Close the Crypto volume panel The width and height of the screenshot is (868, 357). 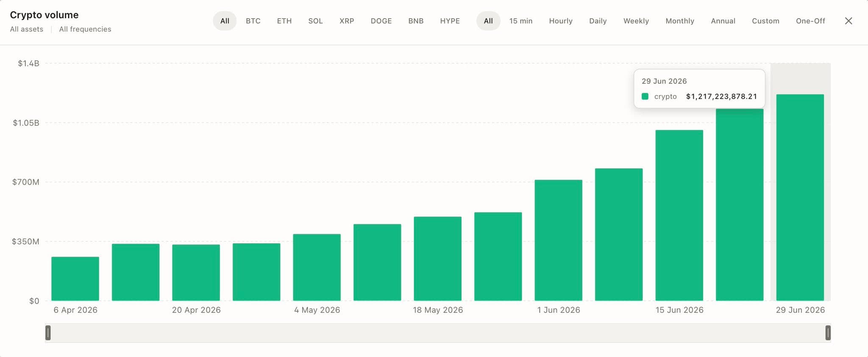point(848,21)
